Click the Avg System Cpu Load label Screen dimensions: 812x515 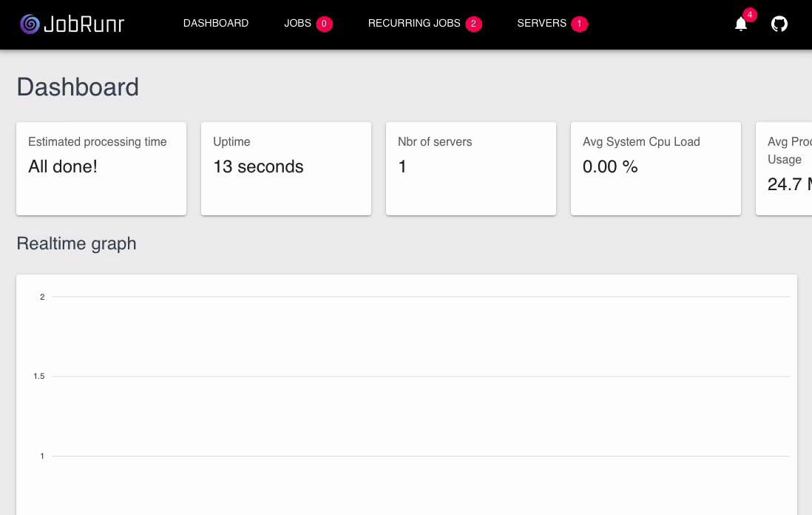coord(641,142)
